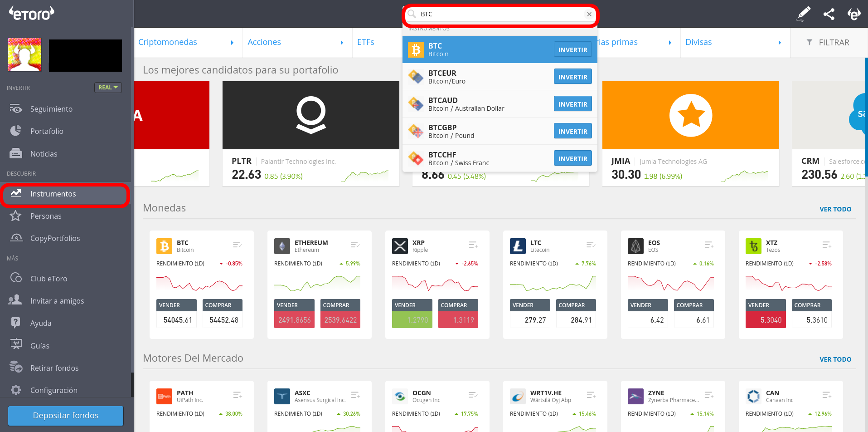Screen dimensions: 868x432
Task: Click XTZ VENDER price 5.3040
Action: (766, 320)
